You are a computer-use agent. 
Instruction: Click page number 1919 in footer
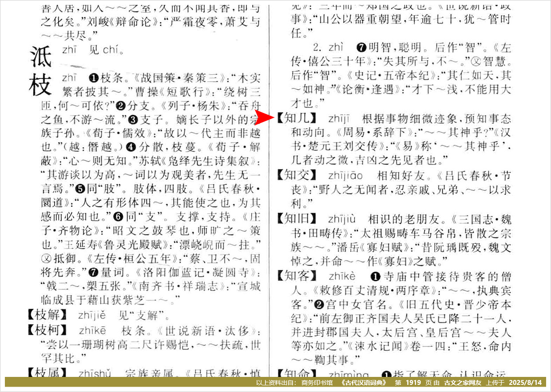coord(414,383)
